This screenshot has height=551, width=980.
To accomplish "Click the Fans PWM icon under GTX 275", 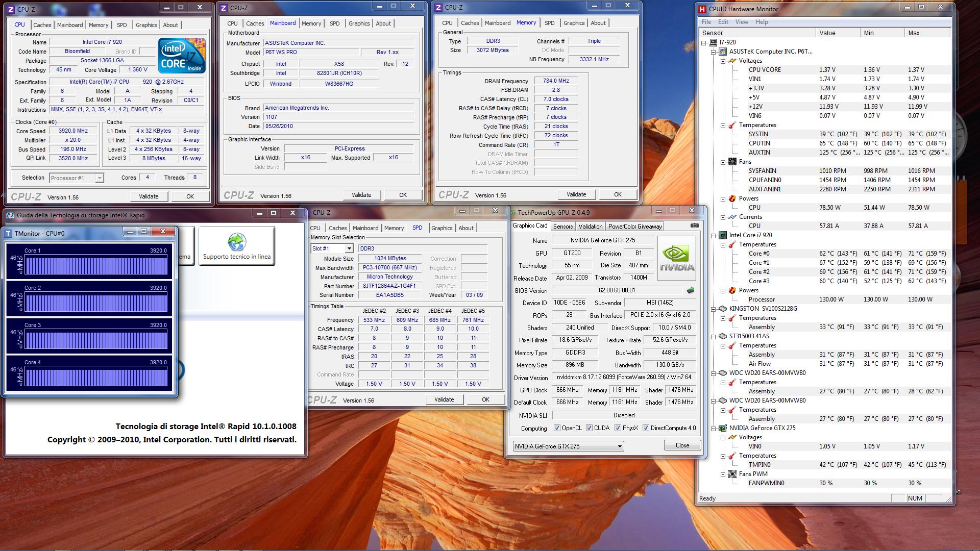I will [732, 474].
